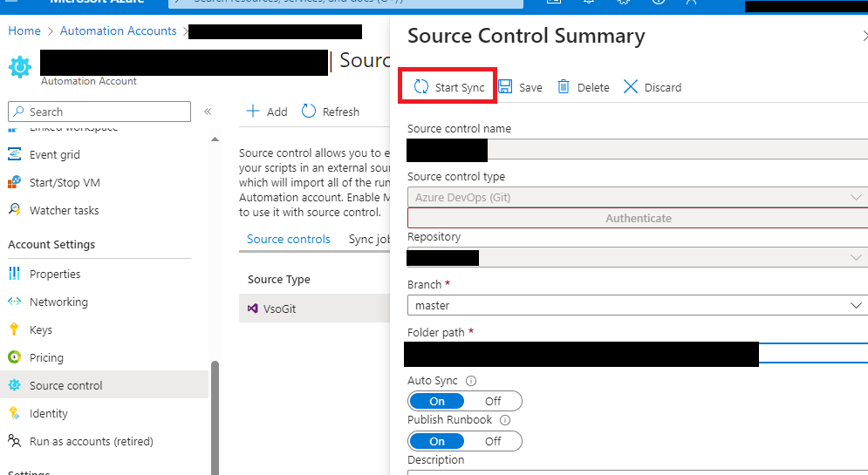Delete this source control
The image size is (868, 475).
coord(583,87)
